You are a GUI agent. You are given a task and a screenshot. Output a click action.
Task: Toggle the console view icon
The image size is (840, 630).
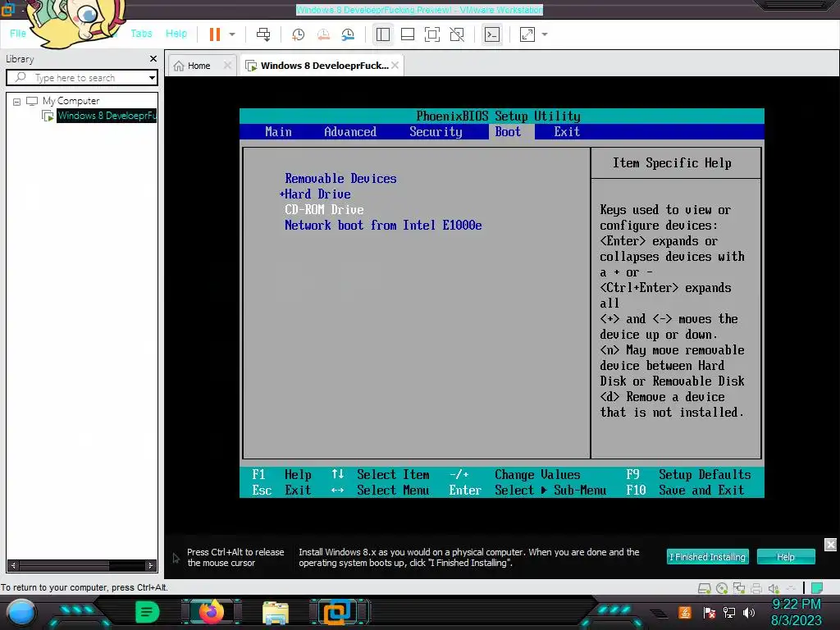492,34
